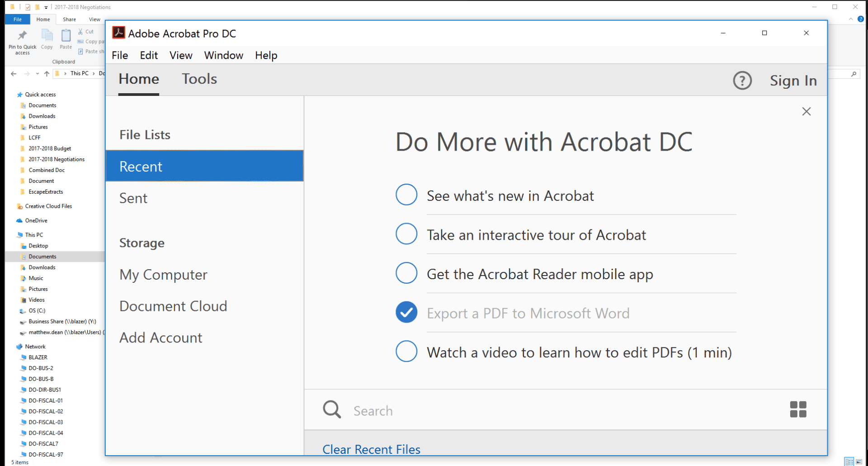Switch recent files to grid view icon

(798, 409)
